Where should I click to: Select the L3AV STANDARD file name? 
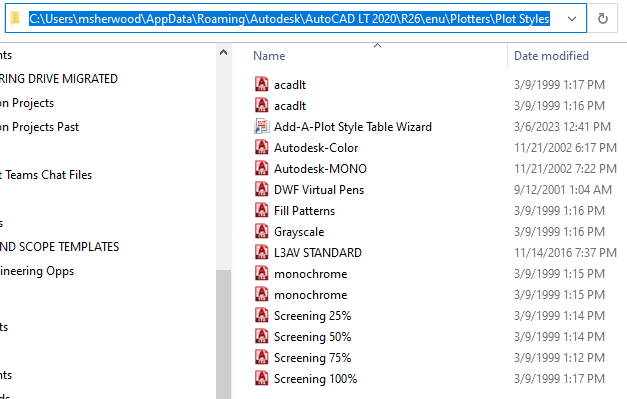pyautogui.click(x=317, y=253)
